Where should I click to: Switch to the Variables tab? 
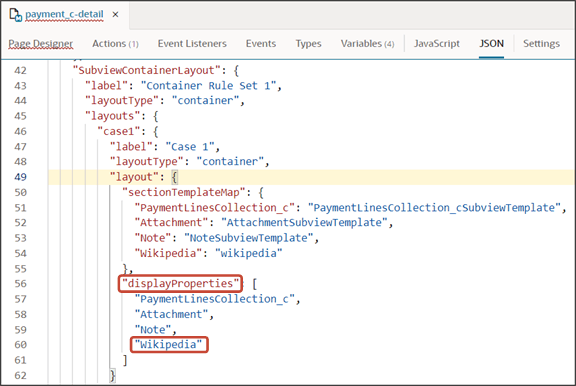(x=367, y=43)
